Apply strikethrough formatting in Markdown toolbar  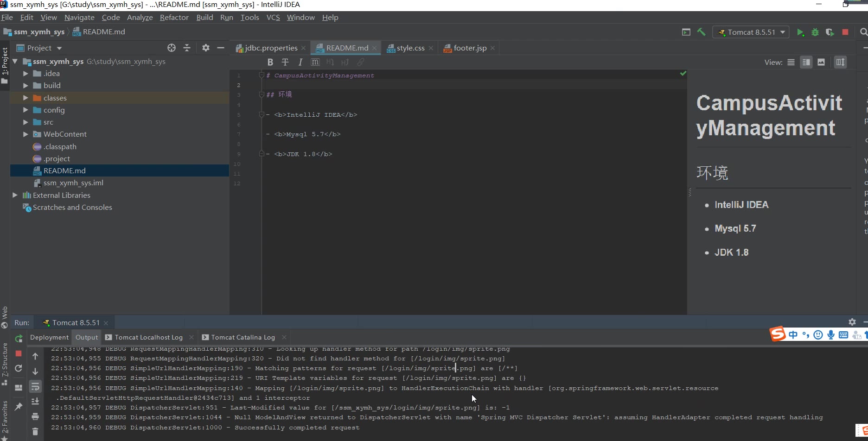tap(285, 62)
